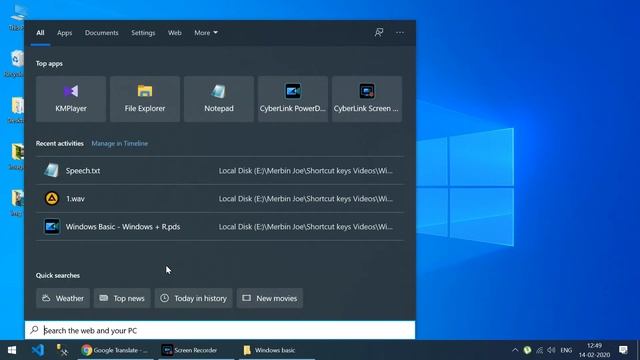Screen dimensions: 640x360
Task: Switch to the Screen Recorder taskbar app
Action: pyautogui.click(x=196, y=350)
